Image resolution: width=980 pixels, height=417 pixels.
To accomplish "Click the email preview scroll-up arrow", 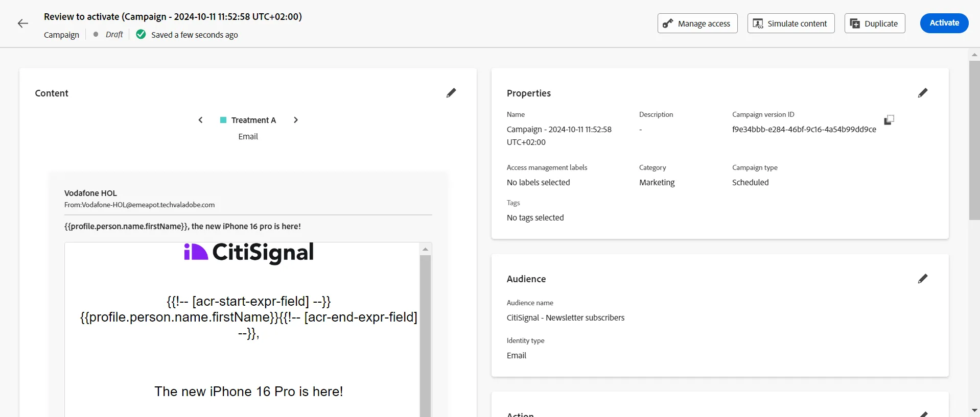I will click(425, 249).
